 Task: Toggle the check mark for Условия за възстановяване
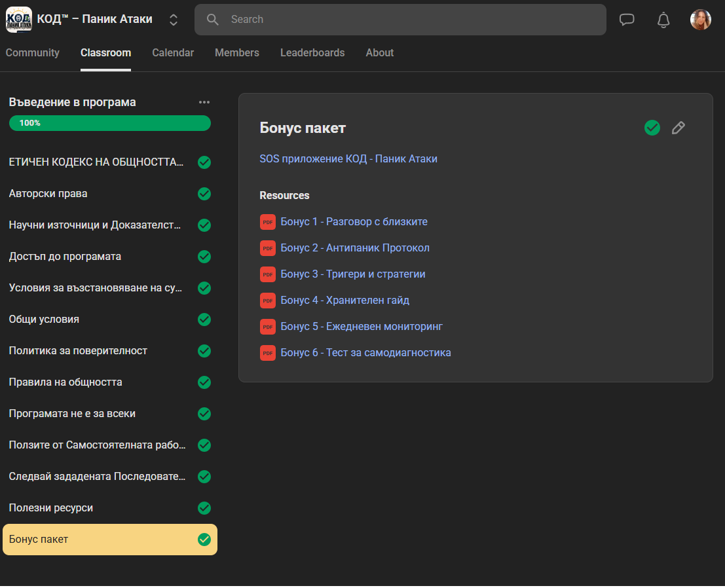(204, 288)
